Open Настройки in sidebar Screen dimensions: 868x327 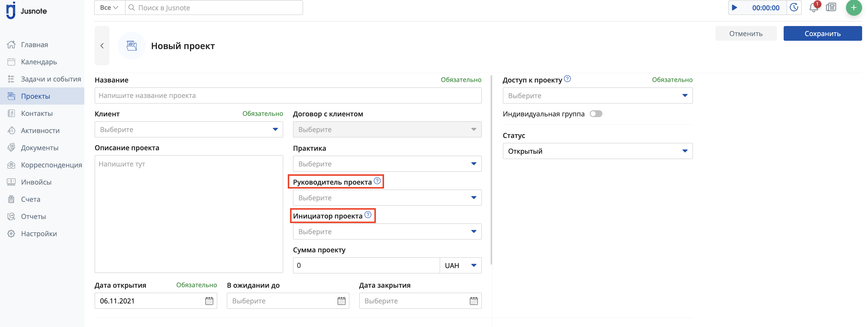click(42, 233)
